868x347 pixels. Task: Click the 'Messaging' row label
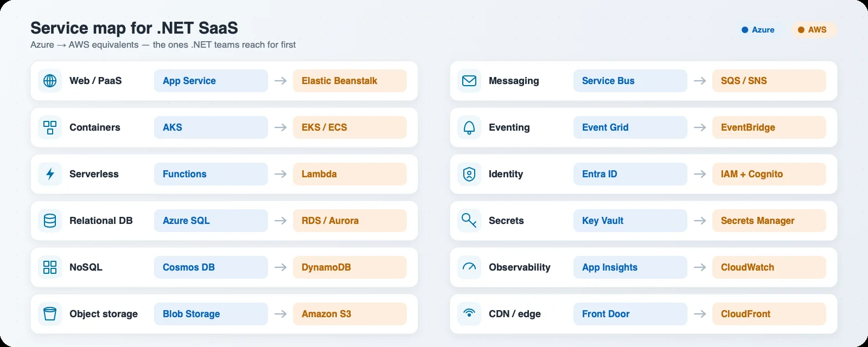514,81
